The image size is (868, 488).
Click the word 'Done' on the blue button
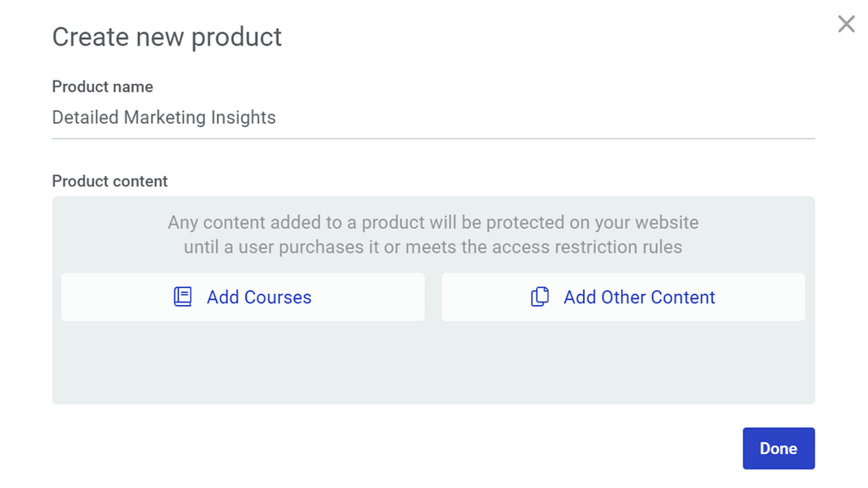(778, 448)
